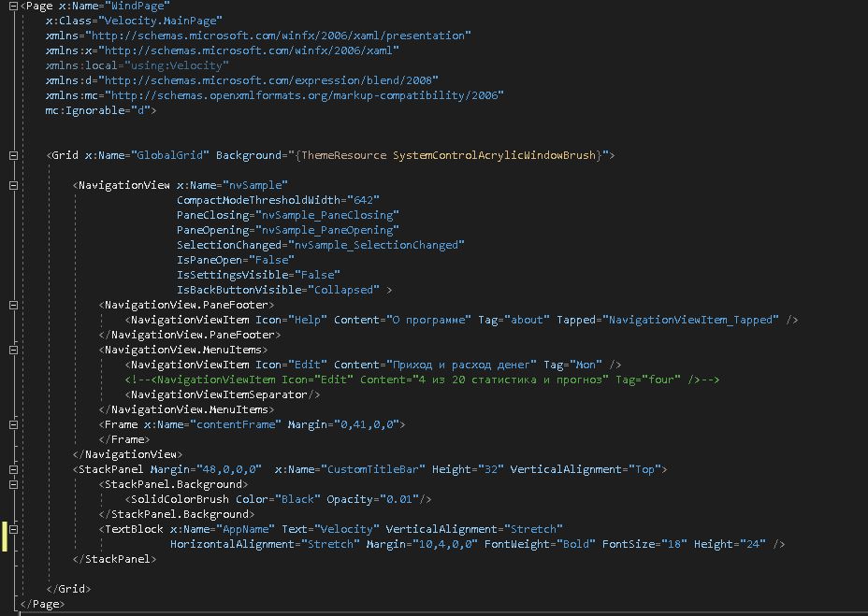Click the "Collapsed" back button value
Screen dimensions: 868x616
click(344, 290)
